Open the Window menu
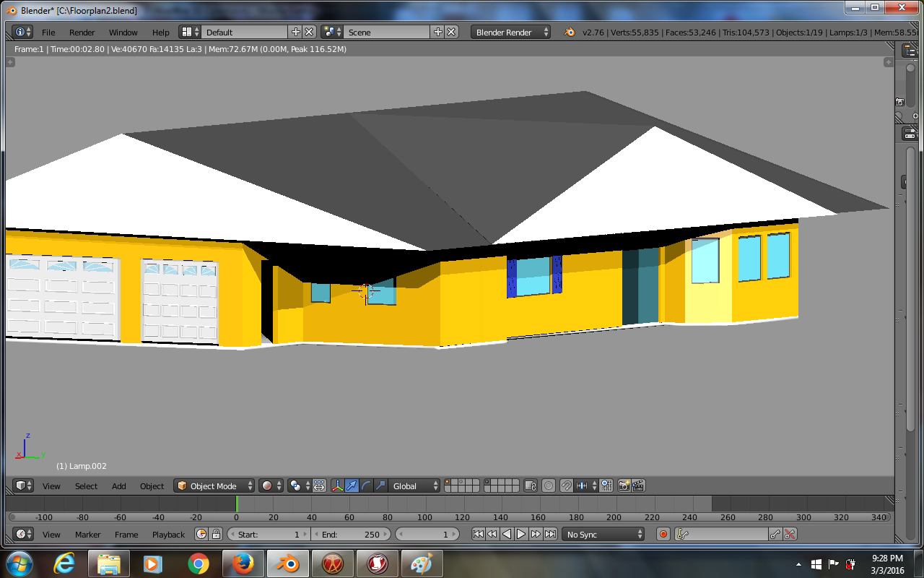924x578 pixels. pos(123,33)
